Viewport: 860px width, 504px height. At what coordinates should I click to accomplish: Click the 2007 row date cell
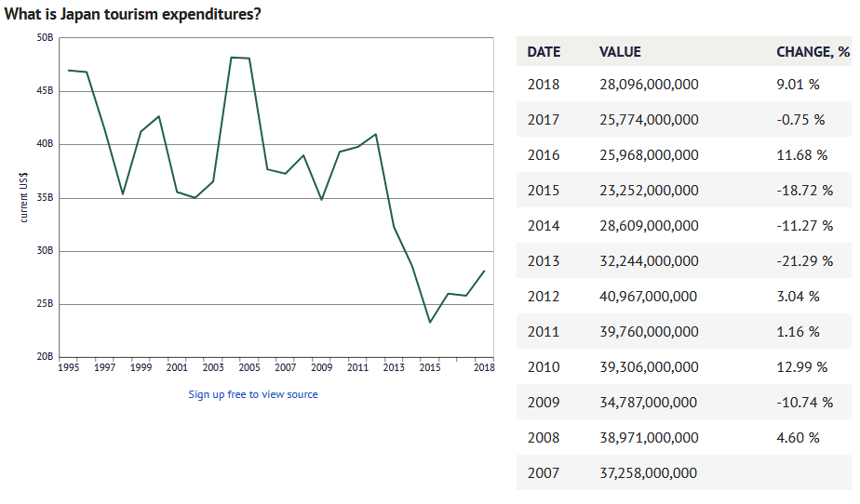coord(544,473)
